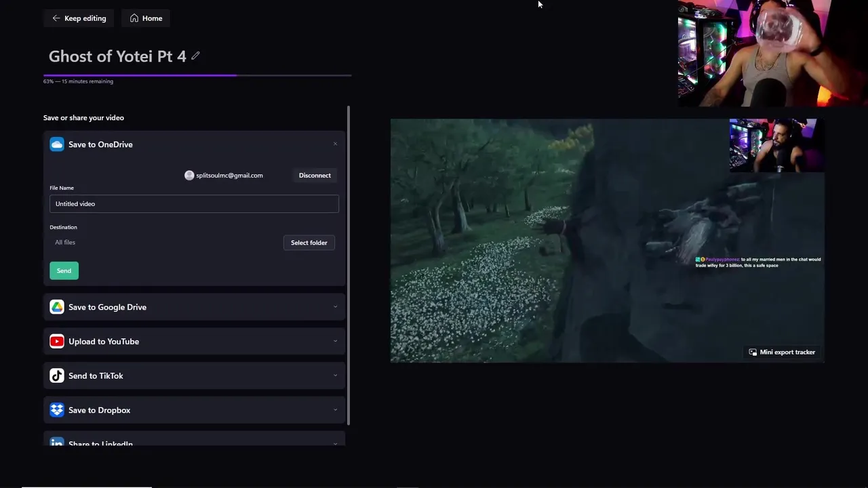This screenshot has height=488, width=868.
Task: Click the File Name input field
Action: 194,203
